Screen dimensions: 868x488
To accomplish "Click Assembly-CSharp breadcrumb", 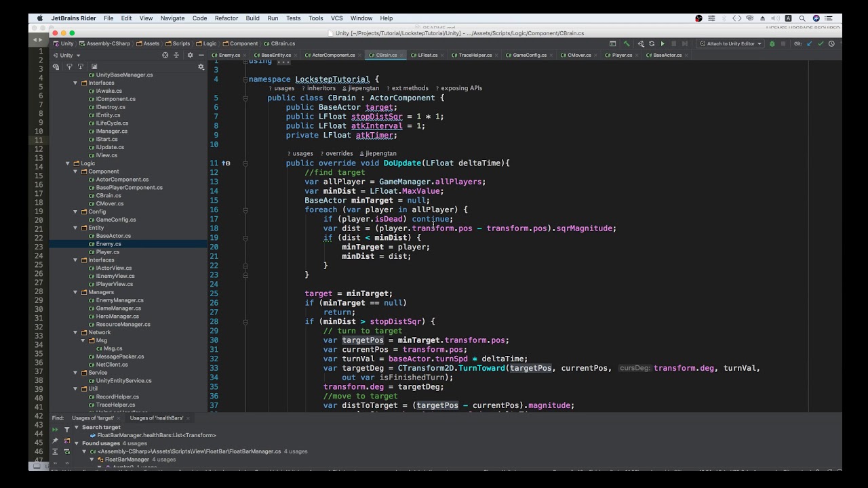I will click(104, 43).
